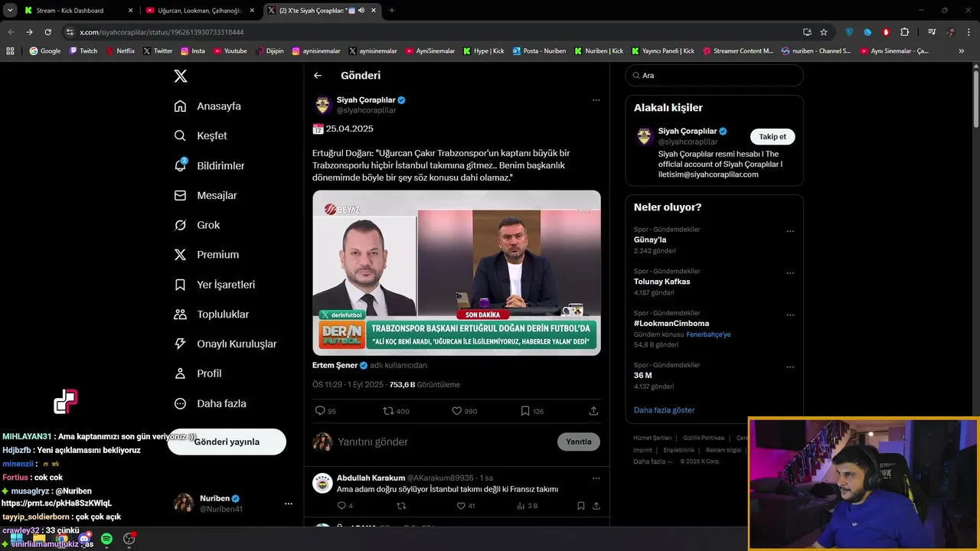Screen dimensions: 980x551
Task: View analytics 3 B on reply
Action: coord(528,506)
